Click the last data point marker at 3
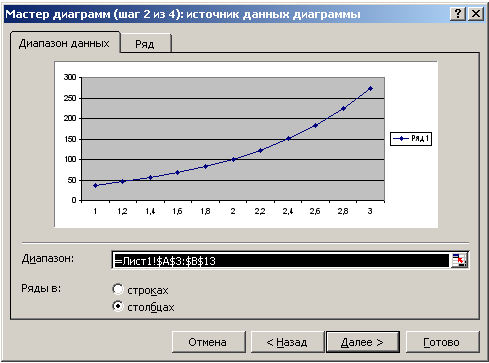Viewport: 489px width, 363px height. (370, 88)
